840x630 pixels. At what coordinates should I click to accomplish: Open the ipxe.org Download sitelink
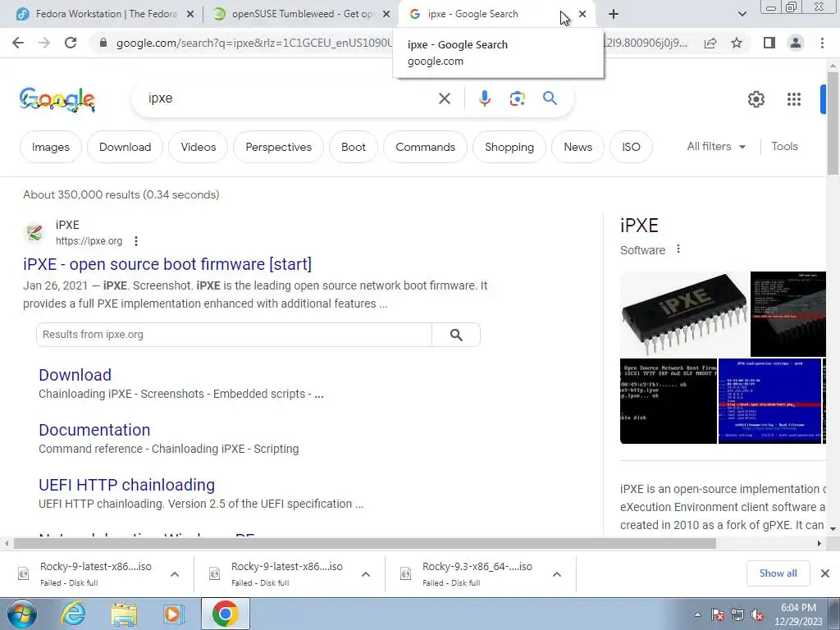tap(75, 375)
